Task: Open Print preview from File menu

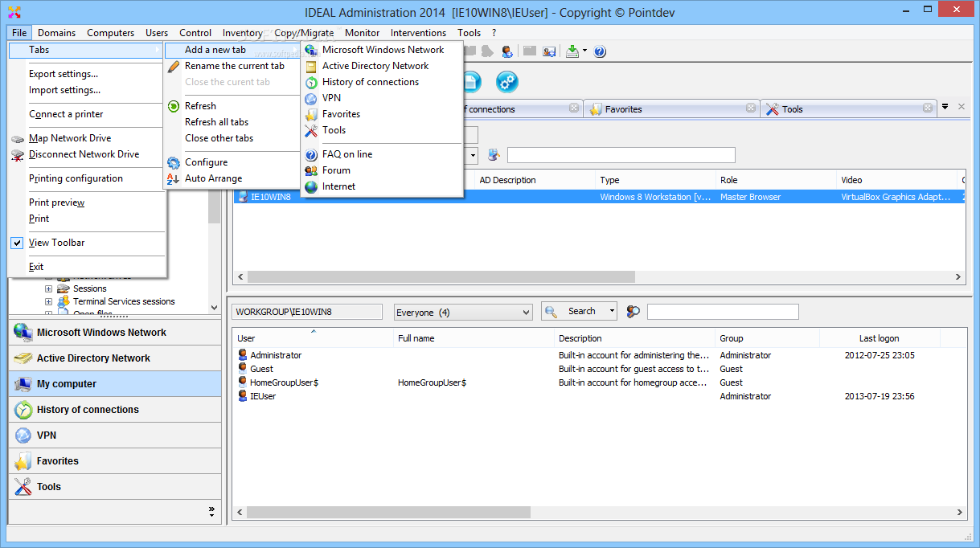Action: 56,202
